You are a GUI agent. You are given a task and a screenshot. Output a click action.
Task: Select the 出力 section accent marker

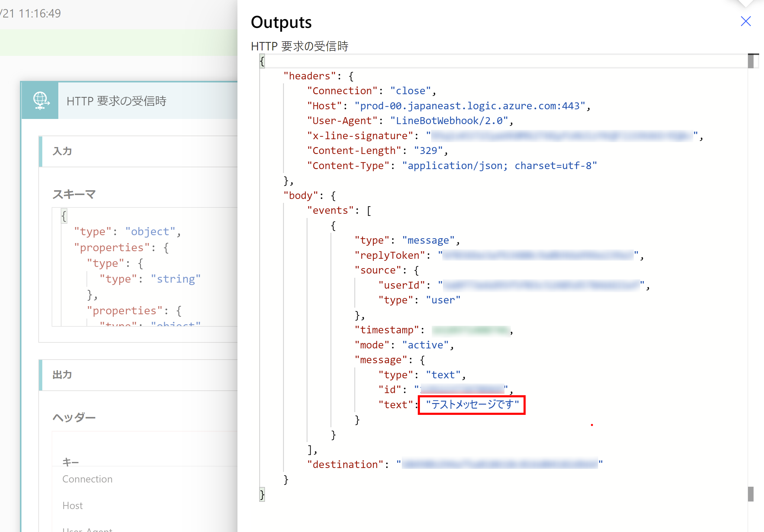click(x=40, y=375)
